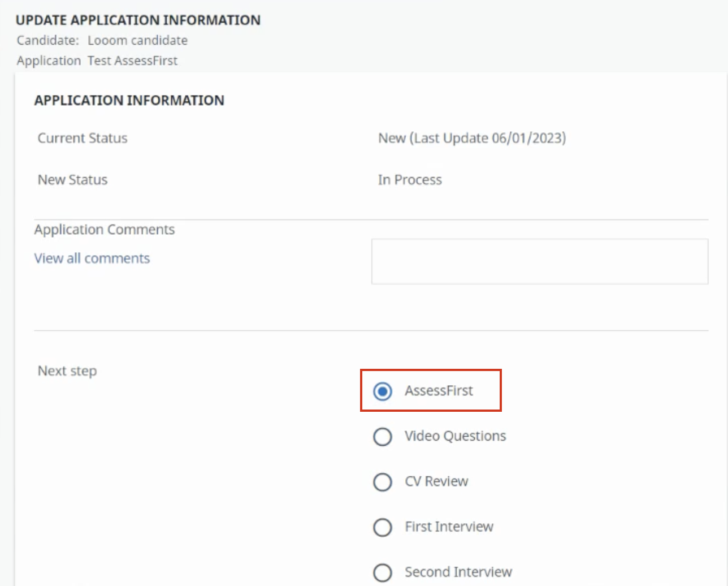Open the View all comments link

[x=92, y=258]
